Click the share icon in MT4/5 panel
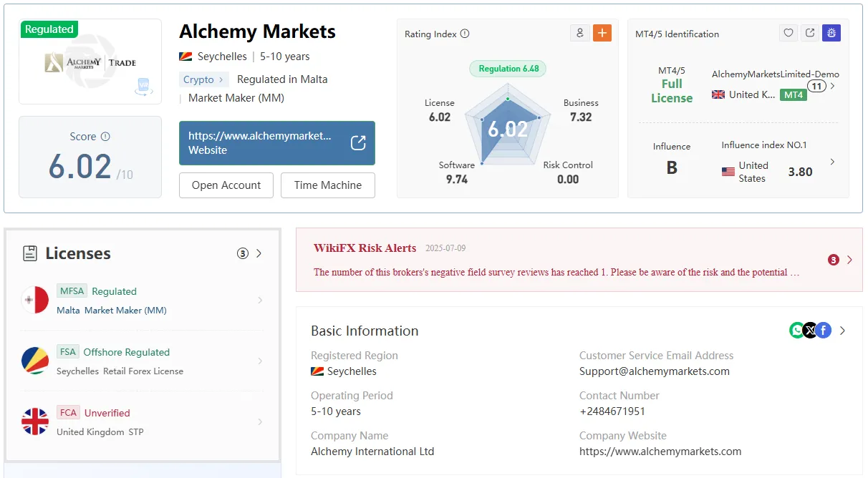This screenshot has width=868, height=478. click(810, 33)
